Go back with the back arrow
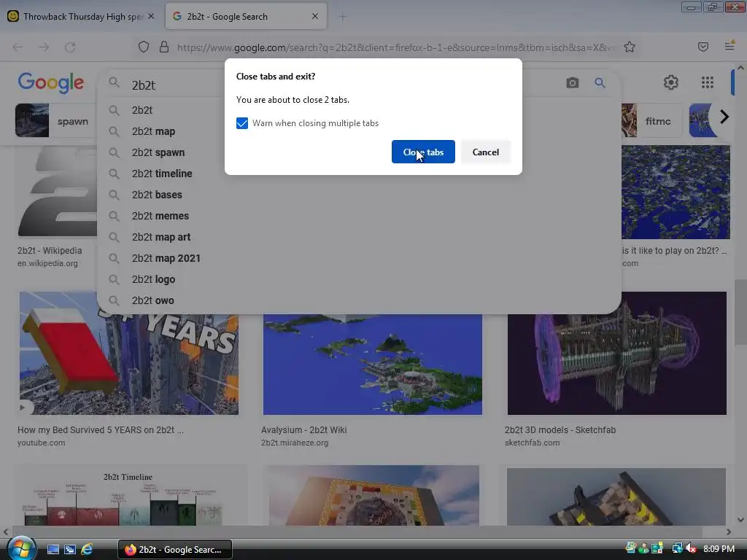747x560 pixels. click(x=18, y=47)
